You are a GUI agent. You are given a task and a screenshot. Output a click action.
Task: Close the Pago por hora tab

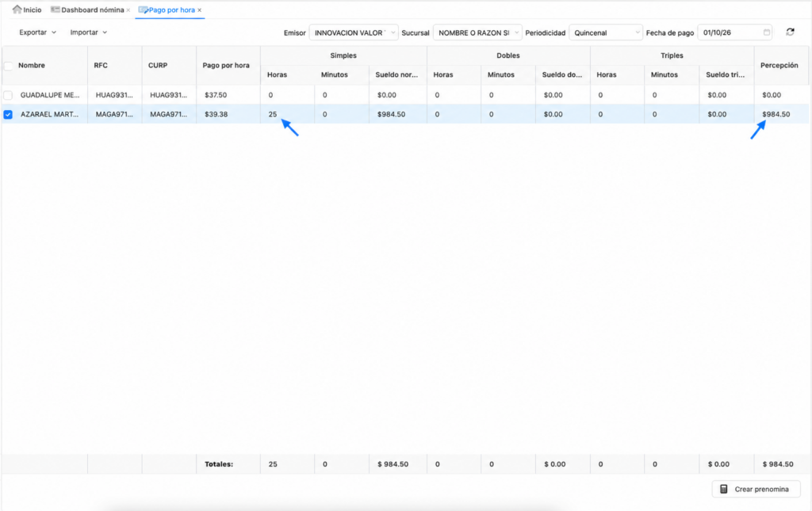[x=199, y=10]
